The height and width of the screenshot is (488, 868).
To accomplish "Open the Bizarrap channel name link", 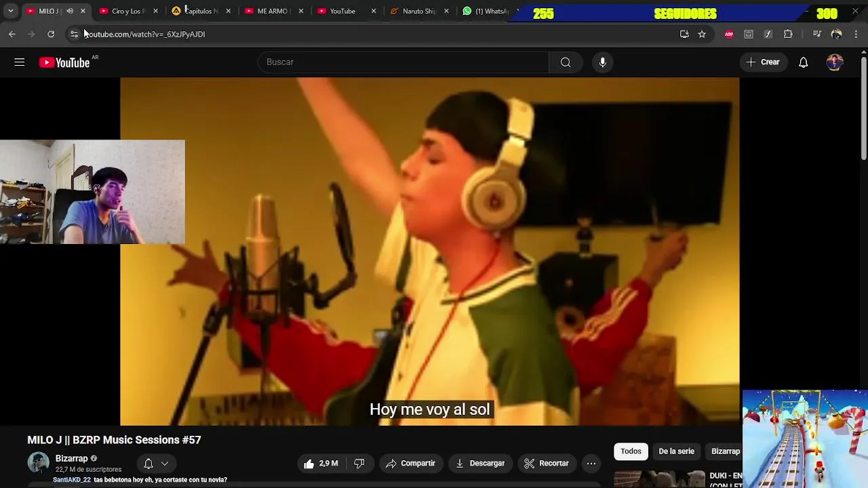I will pyautogui.click(x=72, y=459).
